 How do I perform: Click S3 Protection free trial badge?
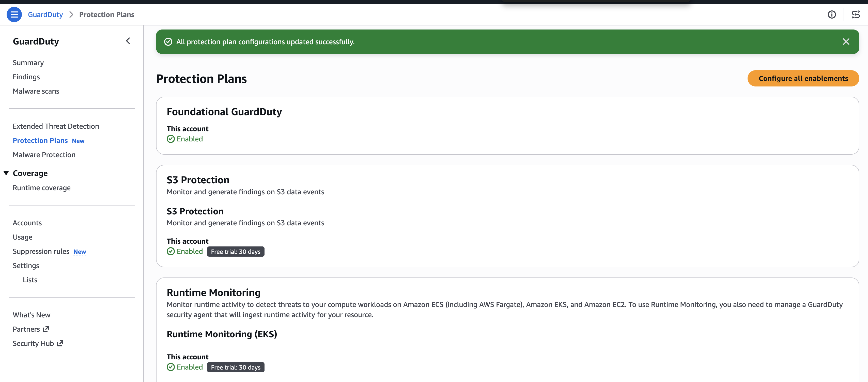coord(236,252)
